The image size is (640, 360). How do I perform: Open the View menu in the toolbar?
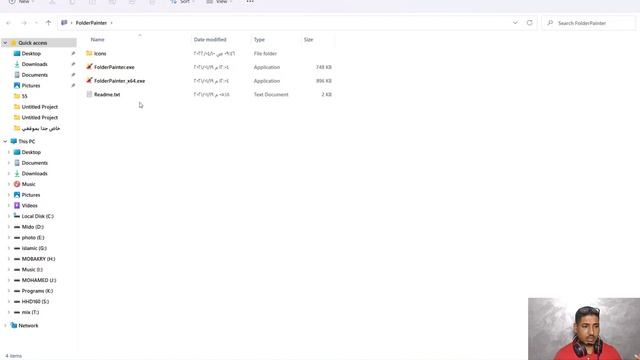tap(219, 2)
